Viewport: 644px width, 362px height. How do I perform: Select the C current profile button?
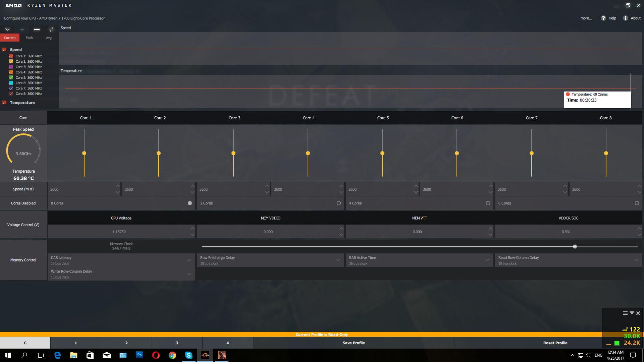(25, 343)
